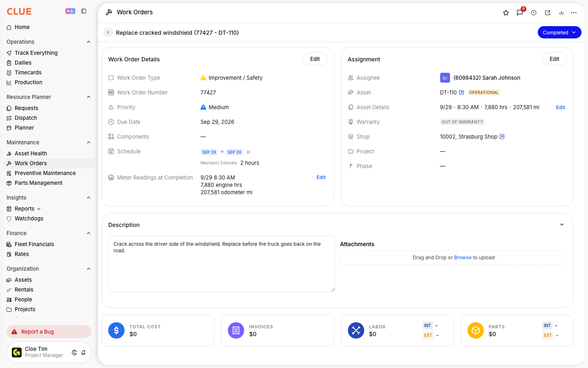Image resolution: width=588 pixels, height=368 pixels.
Task: Open the three-dot more options menu
Action: click(x=574, y=13)
